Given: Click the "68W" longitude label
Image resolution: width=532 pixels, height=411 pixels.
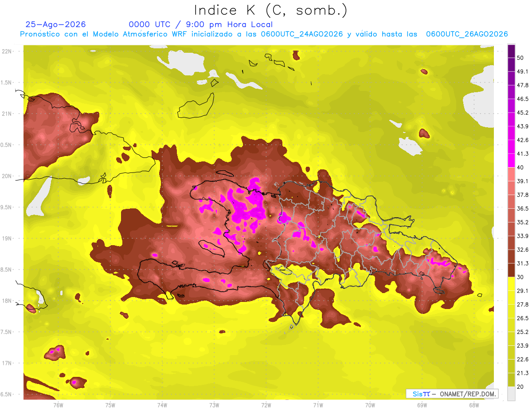Looking at the screenshot, I should pos(474,405).
